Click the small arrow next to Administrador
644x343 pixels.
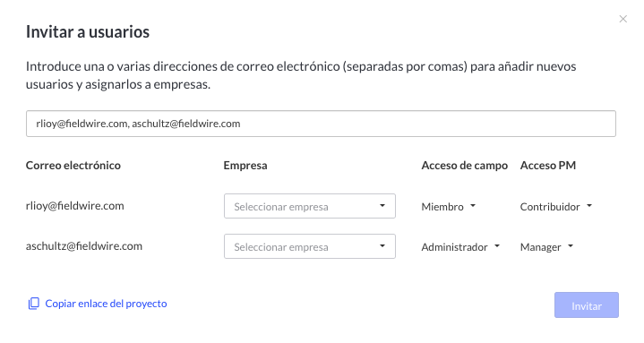[497, 245]
